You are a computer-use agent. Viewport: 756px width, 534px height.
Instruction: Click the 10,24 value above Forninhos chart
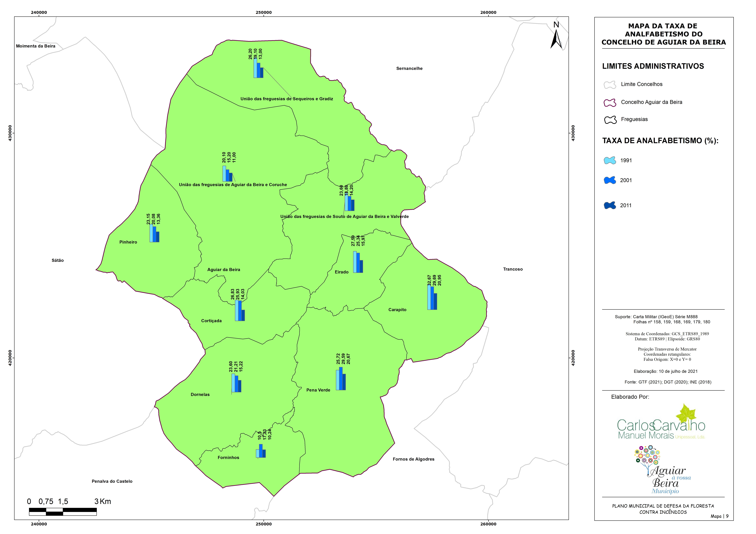pyautogui.click(x=270, y=435)
